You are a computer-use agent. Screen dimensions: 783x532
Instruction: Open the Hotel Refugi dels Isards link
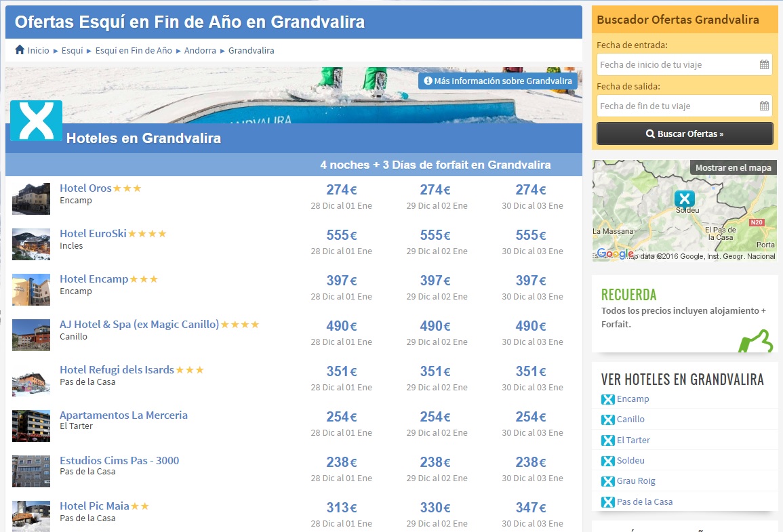pyautogui.click(x=117, y=370)
